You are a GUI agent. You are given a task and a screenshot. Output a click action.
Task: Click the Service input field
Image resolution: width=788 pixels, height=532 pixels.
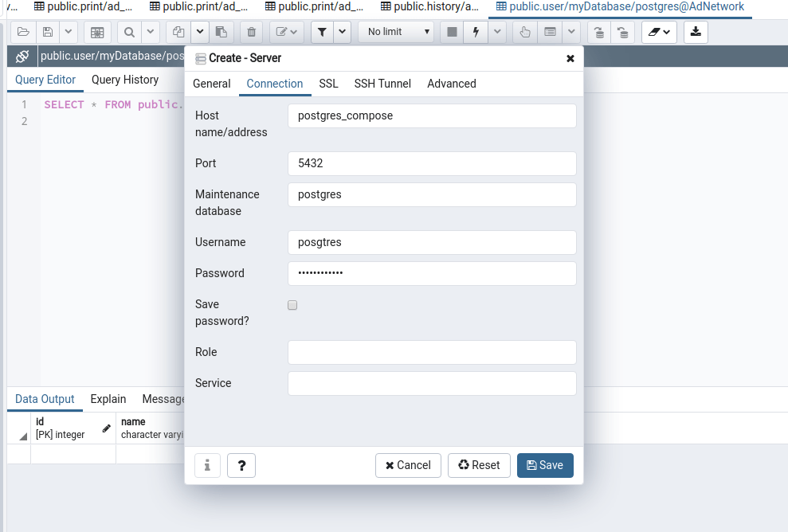[432, 384]
